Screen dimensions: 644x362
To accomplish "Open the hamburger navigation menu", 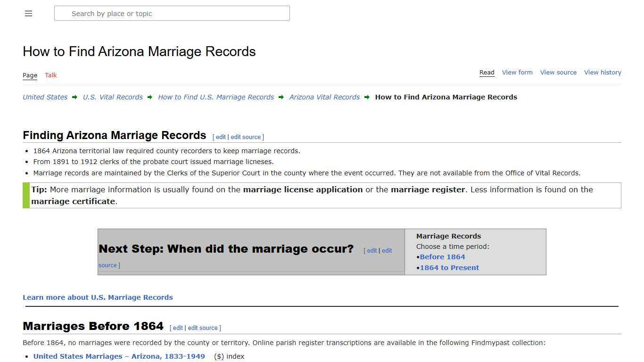I will [28, 13].
